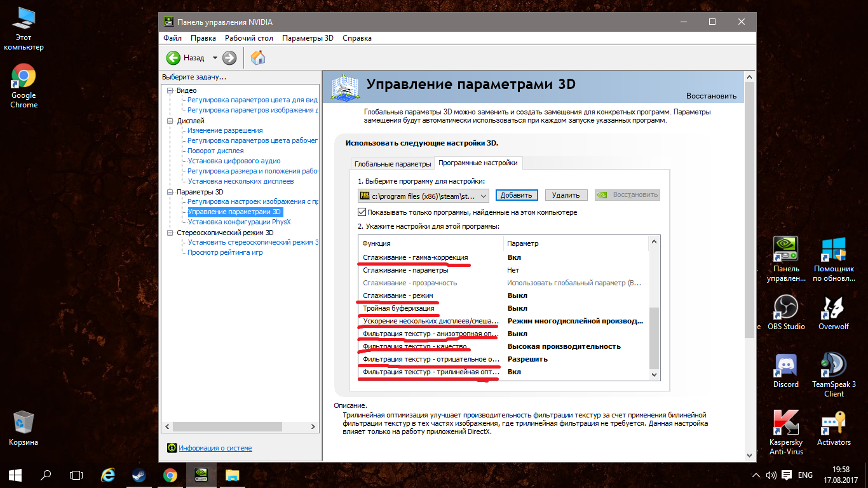
Task: Open the Рабочий стол menu
Action: click(249, 38)
